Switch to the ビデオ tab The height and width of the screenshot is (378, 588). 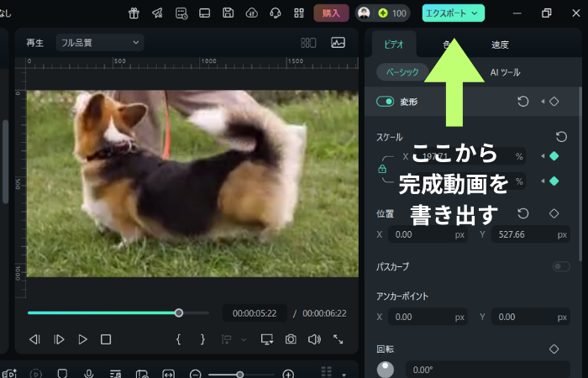point(394,45)
